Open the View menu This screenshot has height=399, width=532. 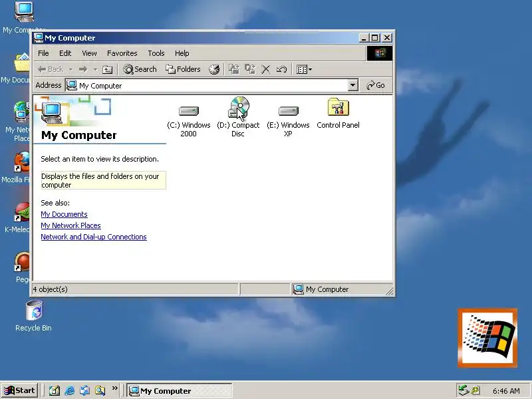pos(89,53)
